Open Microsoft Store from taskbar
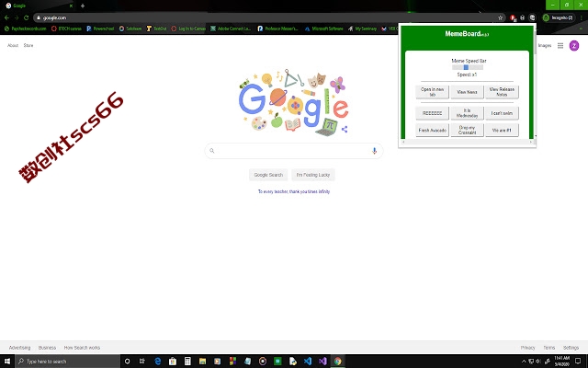Viewport: 588px width, 368px height. point(173,362)
